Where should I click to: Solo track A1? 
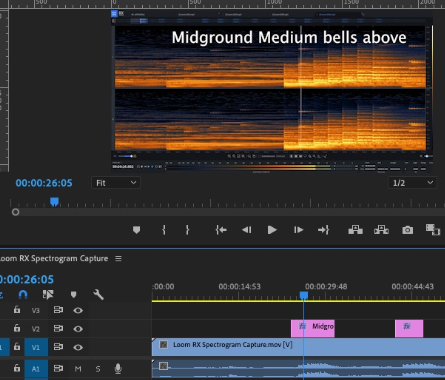[98, 369]
